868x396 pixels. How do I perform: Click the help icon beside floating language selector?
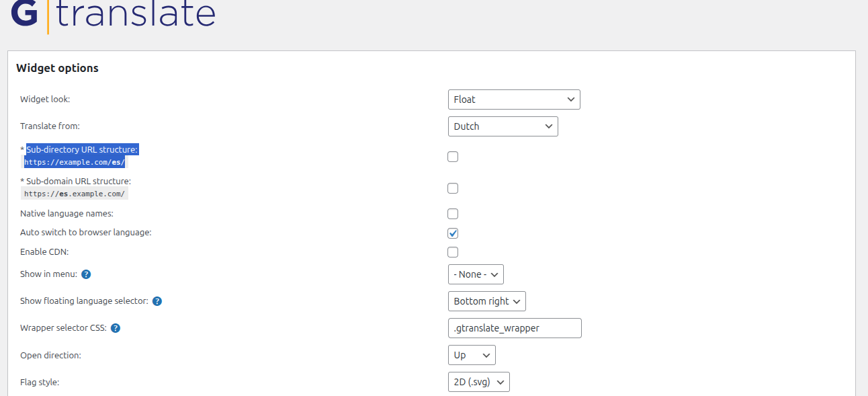(x=157, y=301)
